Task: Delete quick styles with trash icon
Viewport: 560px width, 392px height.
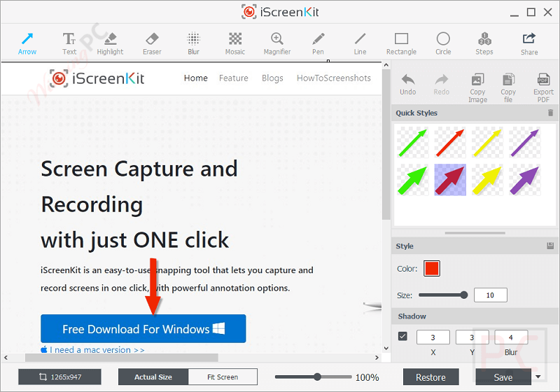Action: pyautogui.click(x=550, y=113)
